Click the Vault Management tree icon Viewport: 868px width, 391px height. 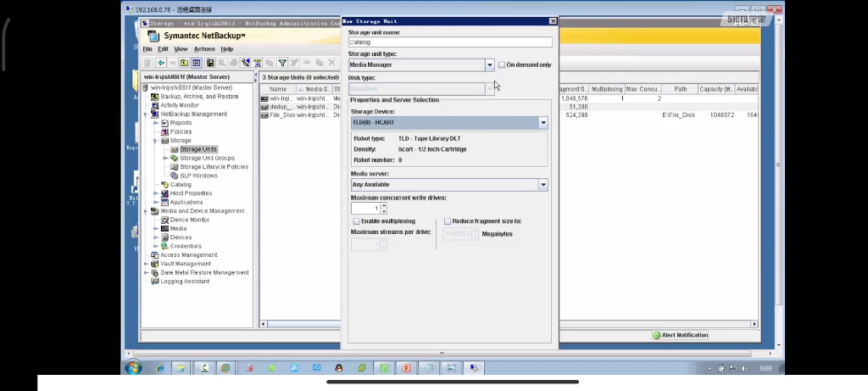[155, 264]
